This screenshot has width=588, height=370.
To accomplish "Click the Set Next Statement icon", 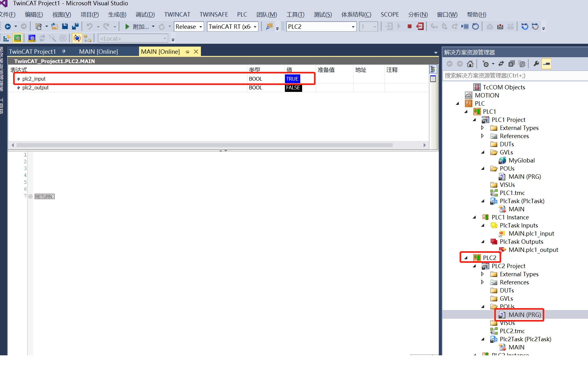I will point(465,27).
